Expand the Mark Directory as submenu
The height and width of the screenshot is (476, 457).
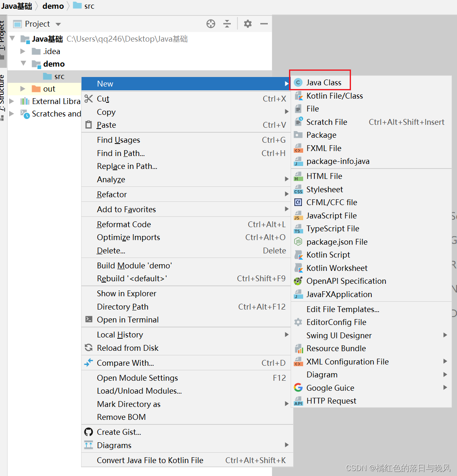pyautogui.click(x=128, y=404)
